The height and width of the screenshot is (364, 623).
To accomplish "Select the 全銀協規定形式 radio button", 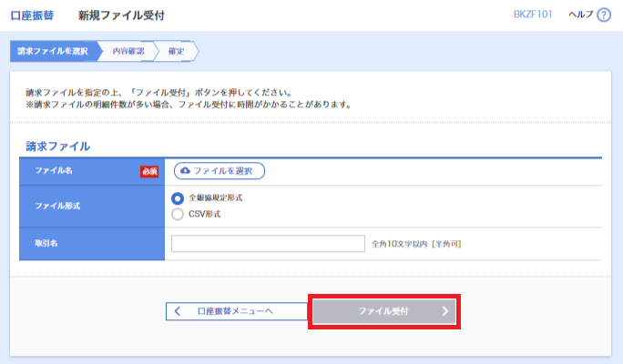I will [x=178, y=198].
